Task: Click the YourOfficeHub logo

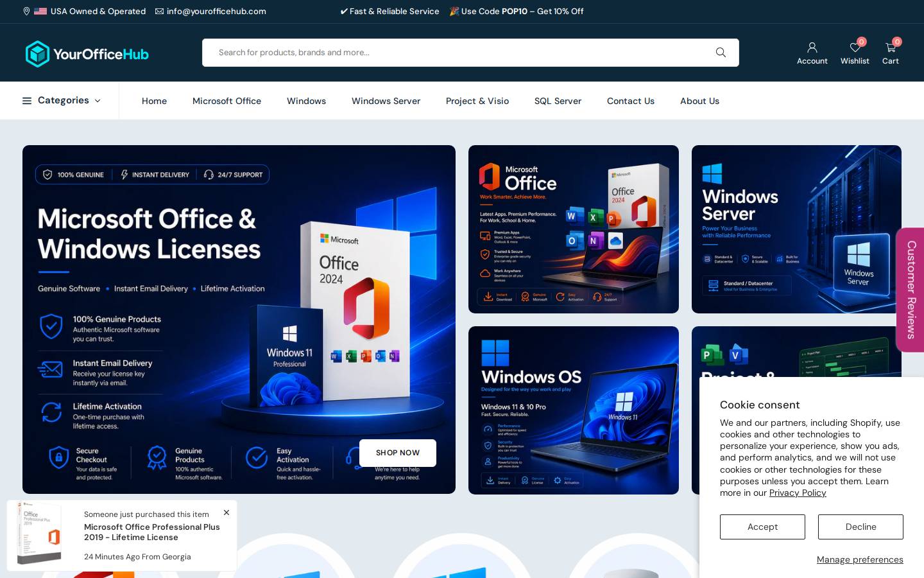Action: (87, 54)
